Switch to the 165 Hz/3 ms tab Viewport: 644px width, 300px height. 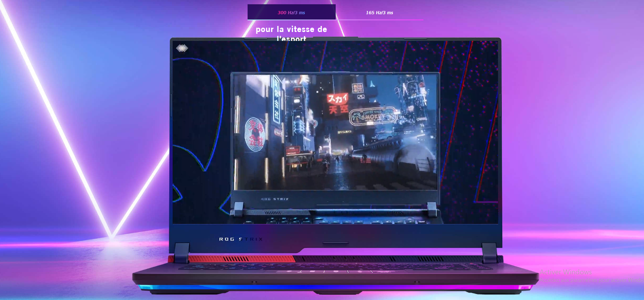379,12
